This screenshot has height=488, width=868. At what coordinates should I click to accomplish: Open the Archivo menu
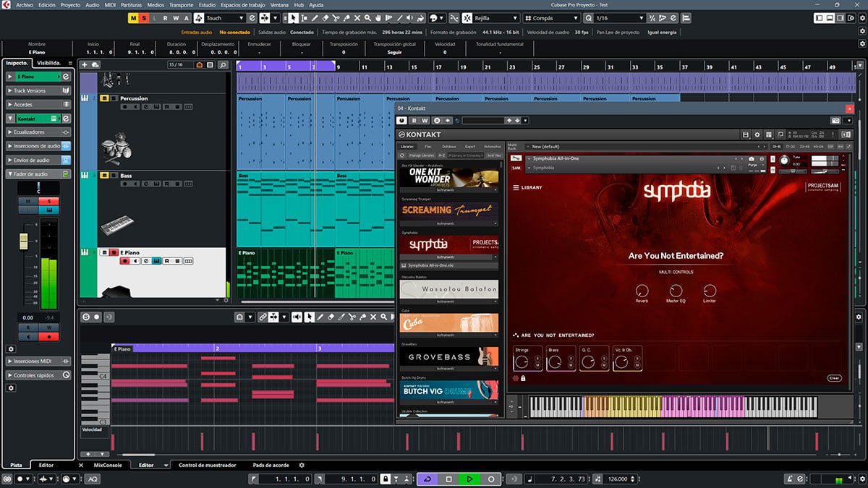tap(24, 4)
